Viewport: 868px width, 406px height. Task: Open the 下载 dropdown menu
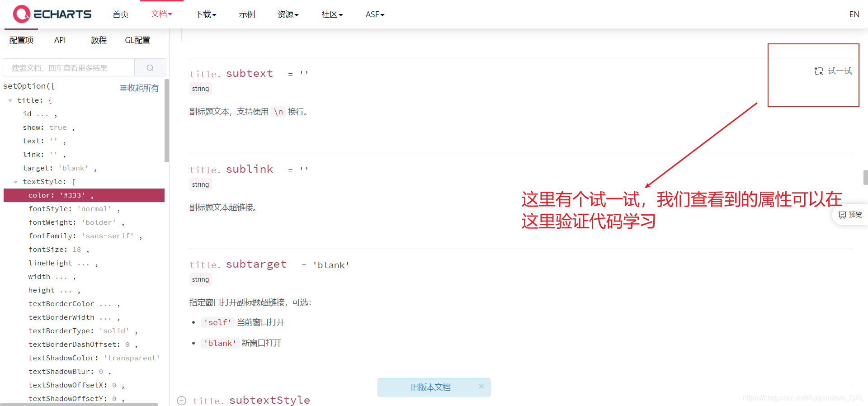(206, 14)
